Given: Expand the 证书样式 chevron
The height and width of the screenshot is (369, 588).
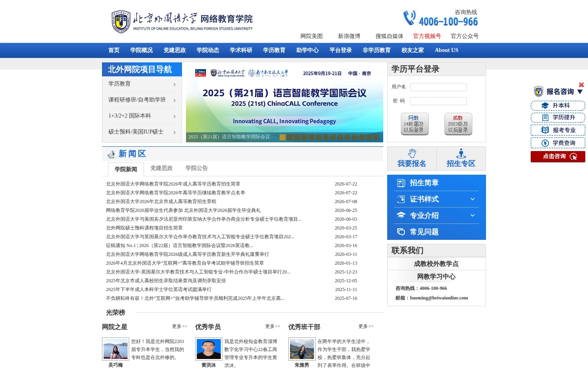Looking at the screenshot, I should (x=472, y=199).
